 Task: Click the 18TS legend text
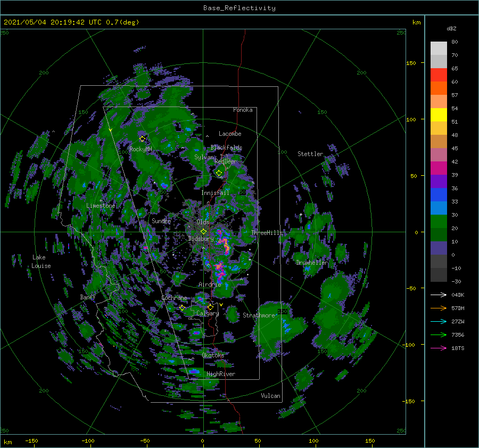(458, 348)
